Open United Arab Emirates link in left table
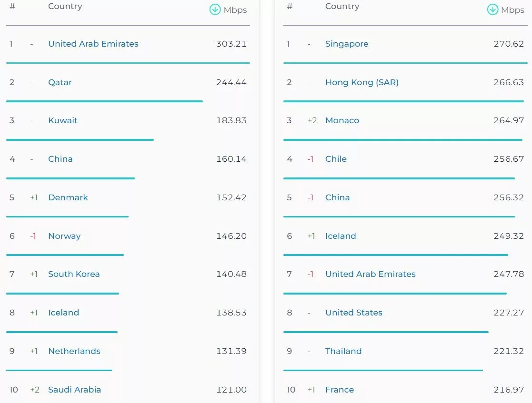Viewport: 532px width, 403px height. (x=93, y=44)
